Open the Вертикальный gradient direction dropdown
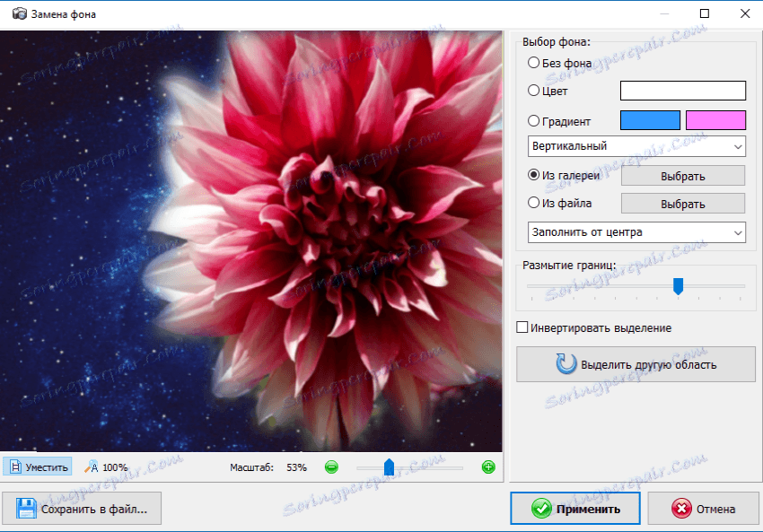The width and height of the screenshot is (763, 532). pos(636,145)
